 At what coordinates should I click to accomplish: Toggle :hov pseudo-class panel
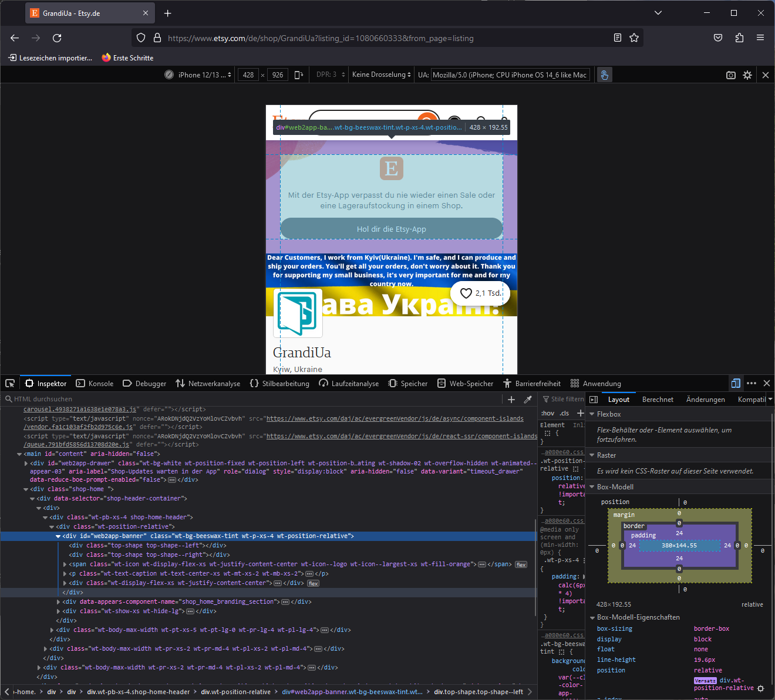point(547,413)
